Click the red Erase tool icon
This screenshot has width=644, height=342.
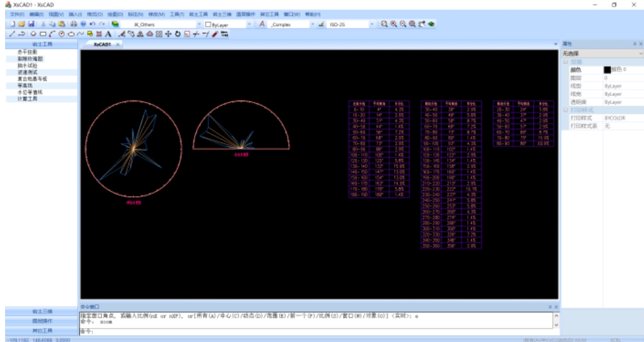pyautogui.click(x=215, y=34)
